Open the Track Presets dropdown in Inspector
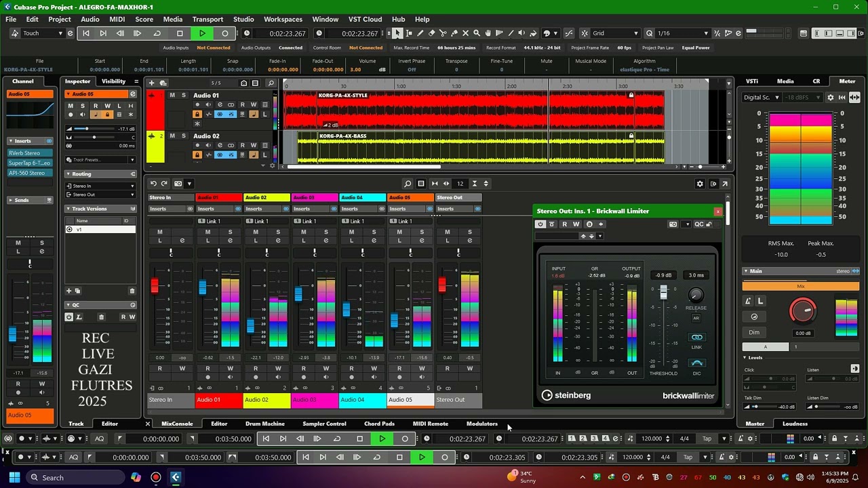 100,160
